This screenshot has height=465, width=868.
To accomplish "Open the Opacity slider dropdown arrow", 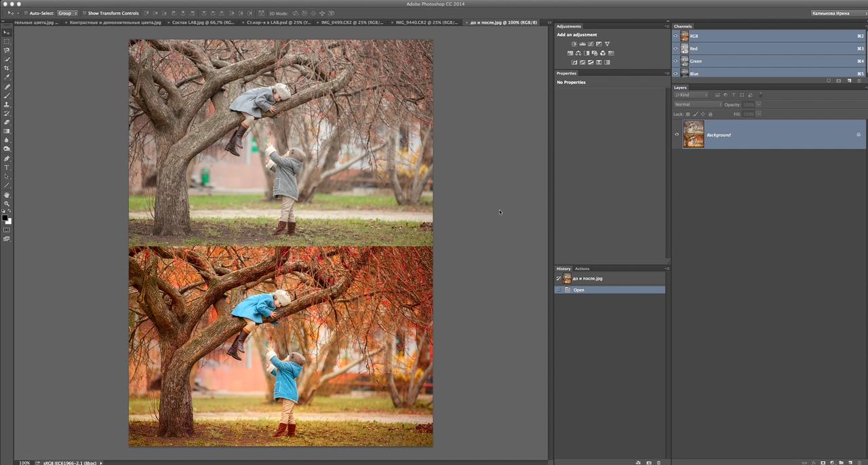I will [759, 104].
